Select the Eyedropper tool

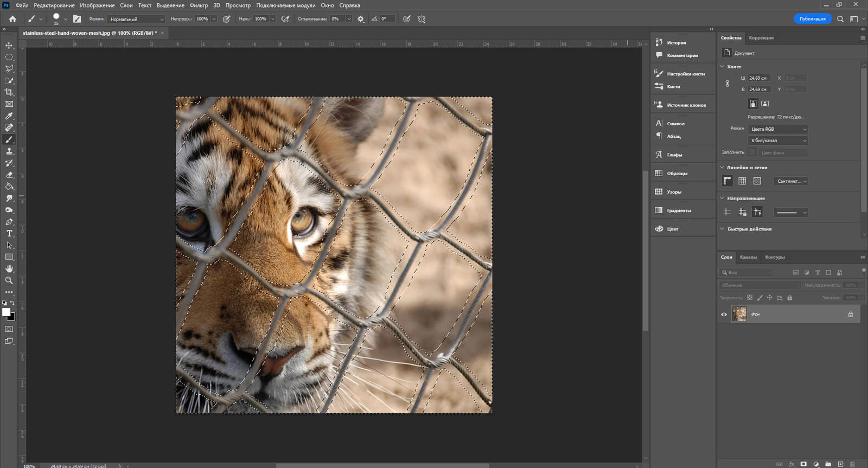tap(9, 116)
